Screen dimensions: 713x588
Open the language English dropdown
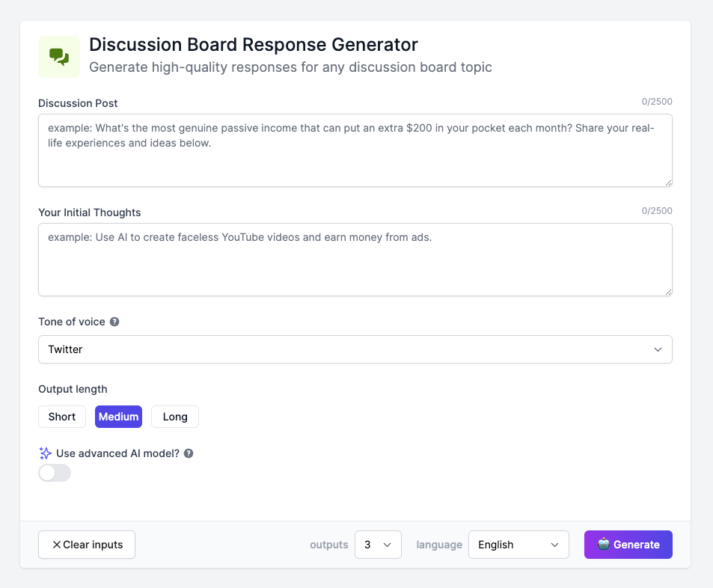[x=518, y=545]
